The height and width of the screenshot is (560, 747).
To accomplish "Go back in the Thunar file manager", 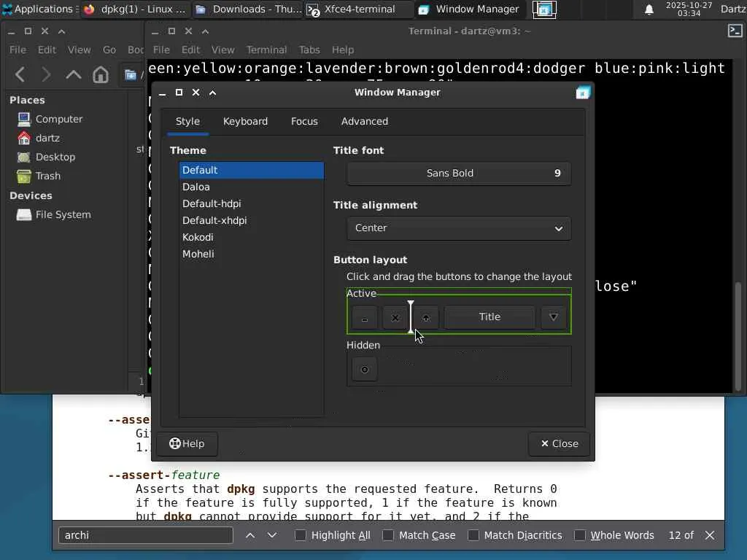I will [20, 75].
